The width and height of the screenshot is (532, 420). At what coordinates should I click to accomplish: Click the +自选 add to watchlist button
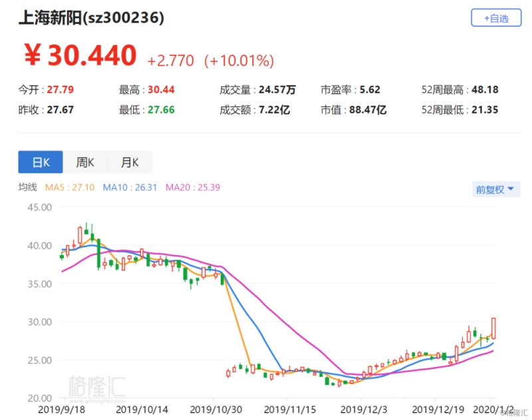[x=495, y=19]
